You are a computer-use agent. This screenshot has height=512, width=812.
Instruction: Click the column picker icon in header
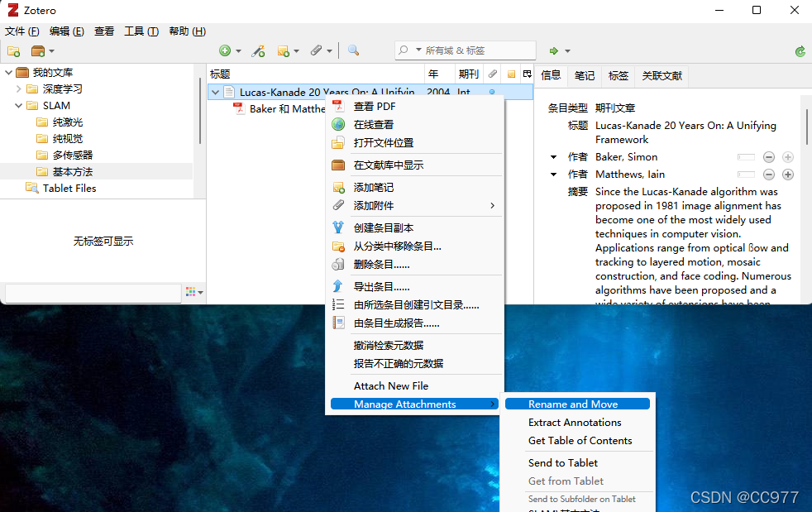click(528, 74)
